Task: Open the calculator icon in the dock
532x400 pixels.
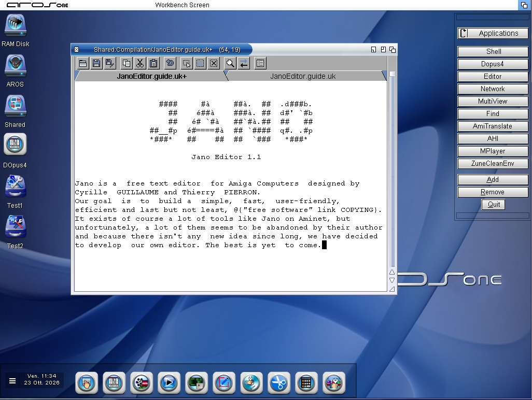Action: point(306,383)
